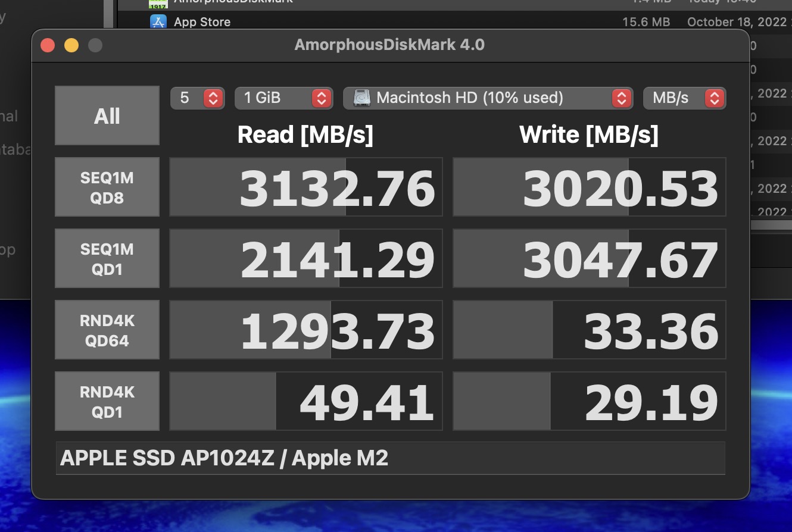Click the 15.6 MB size in Finder

646,22
